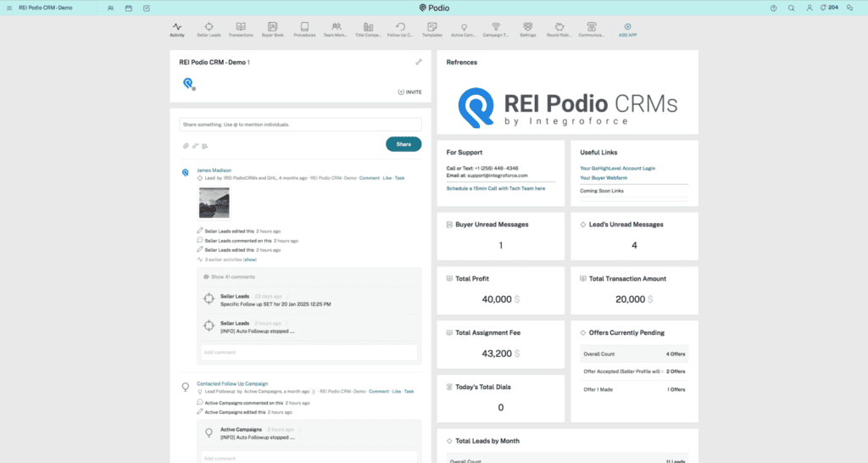Open the Activity app
This screenshot has height=463, width=868.
click(177, 30)
